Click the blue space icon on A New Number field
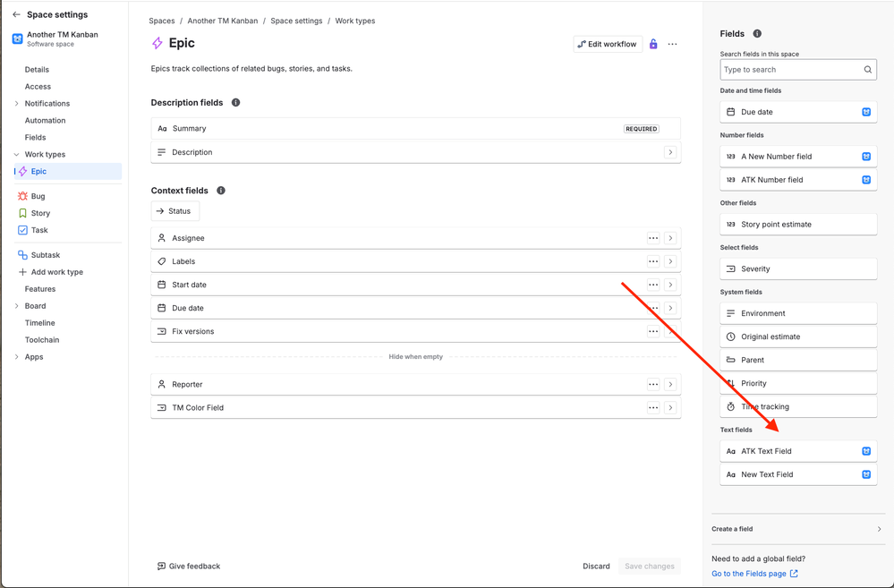This screenshot has width=894, height=588. click(866, 157)
